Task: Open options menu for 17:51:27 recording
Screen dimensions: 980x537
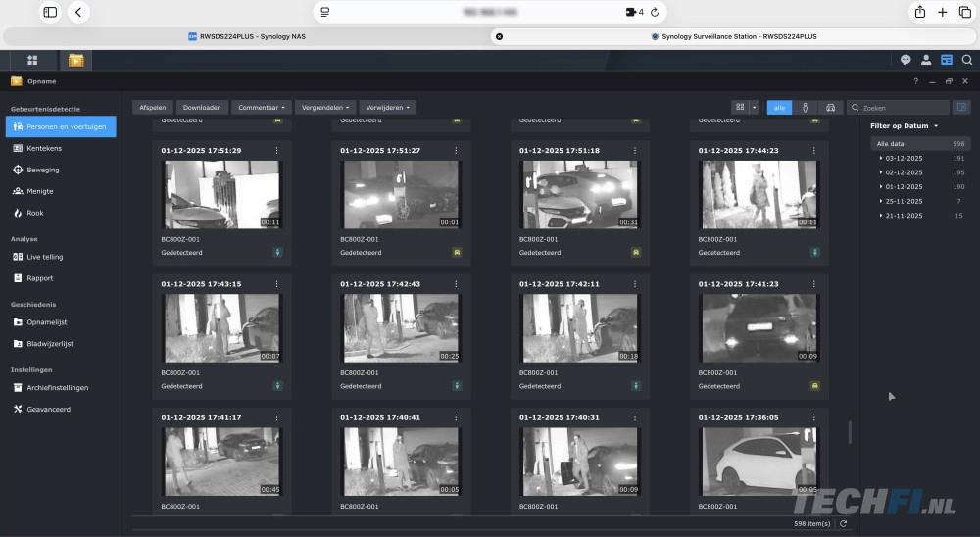Action: [x=456, y=151]
